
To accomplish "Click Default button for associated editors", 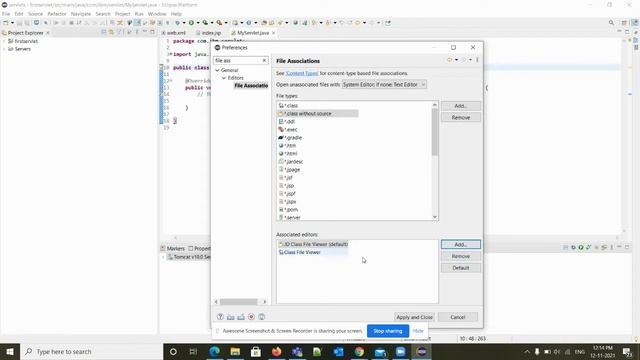I will [x=461, y=268].
